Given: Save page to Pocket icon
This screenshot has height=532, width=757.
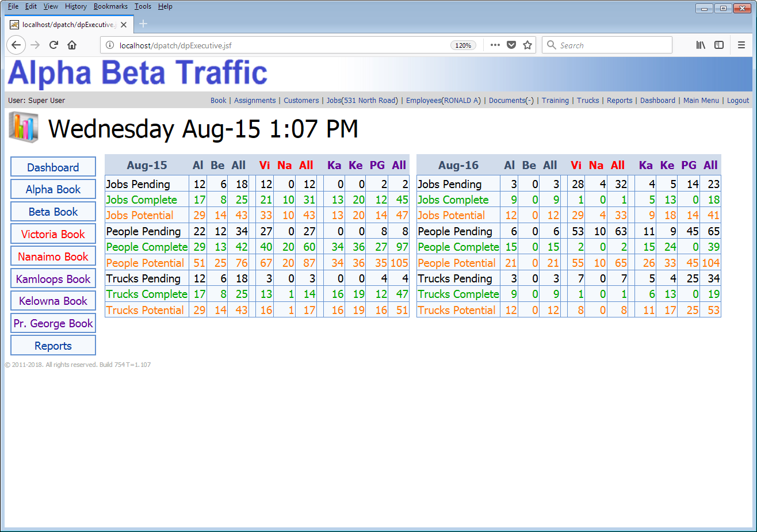Looking at the screenshot, I should coord(511,45).
